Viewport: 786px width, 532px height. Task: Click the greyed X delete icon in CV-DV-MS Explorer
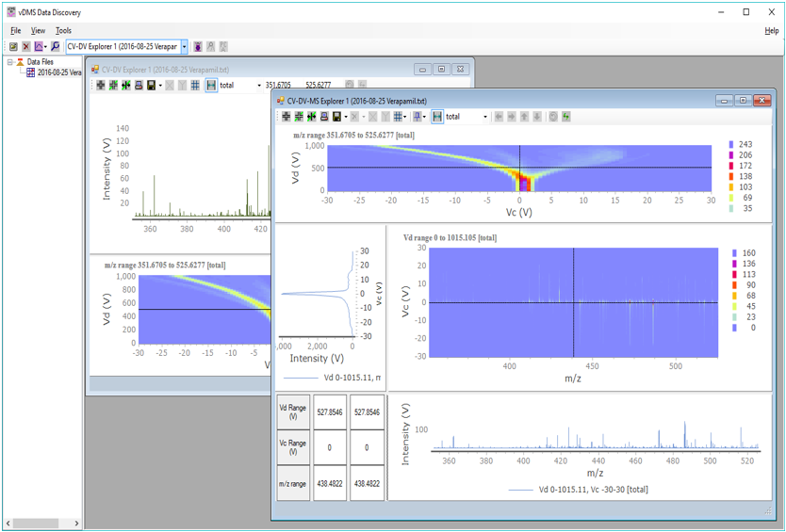click(354, 116)
